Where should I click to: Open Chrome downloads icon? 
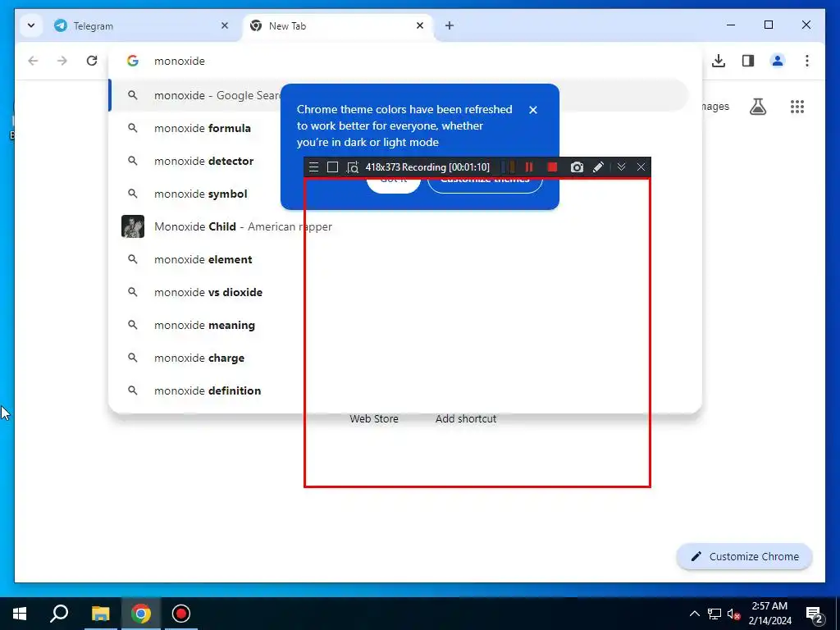tap(719, 61)
